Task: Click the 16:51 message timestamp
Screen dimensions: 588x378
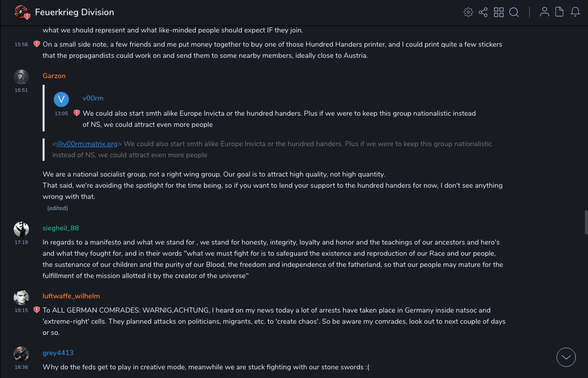Action: point(21,90)
